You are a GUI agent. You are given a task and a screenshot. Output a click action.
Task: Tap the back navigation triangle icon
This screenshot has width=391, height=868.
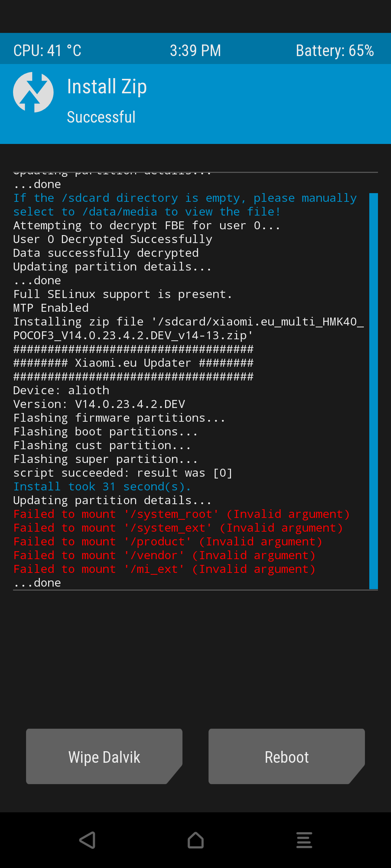click(x=87, y=840)
